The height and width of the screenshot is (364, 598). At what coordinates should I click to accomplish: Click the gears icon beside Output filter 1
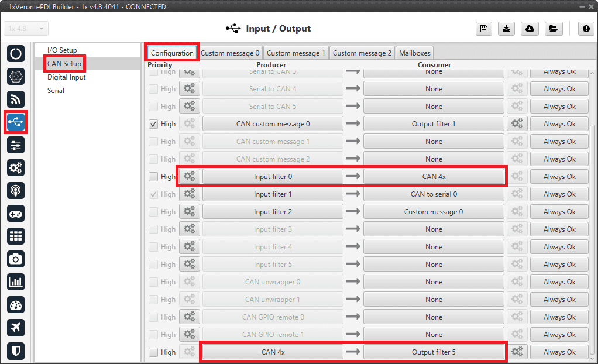pyautogui.click(x=517, y=124)
